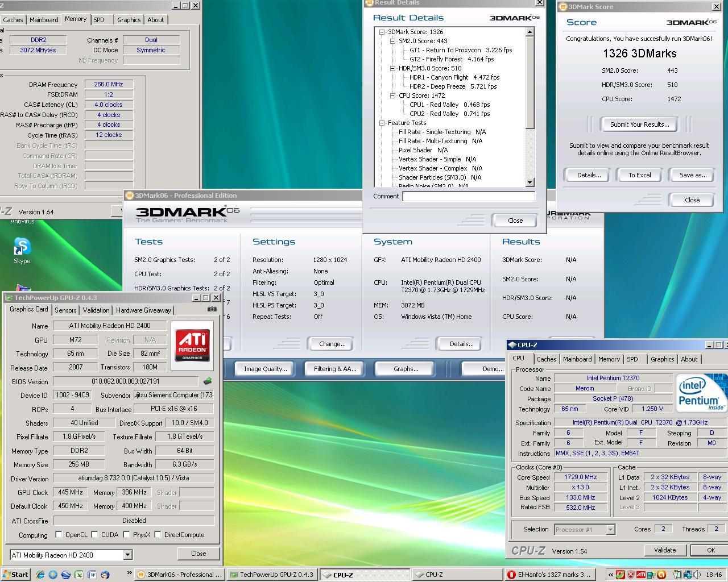
Task: Enable the CUDA checkbox in GPU-Z
Action: click(x=95, y=535)
